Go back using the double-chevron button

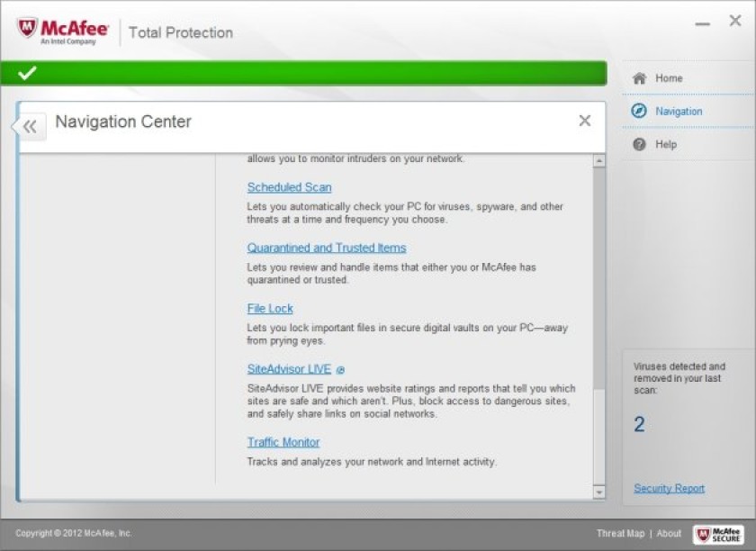tap(30, 127)
